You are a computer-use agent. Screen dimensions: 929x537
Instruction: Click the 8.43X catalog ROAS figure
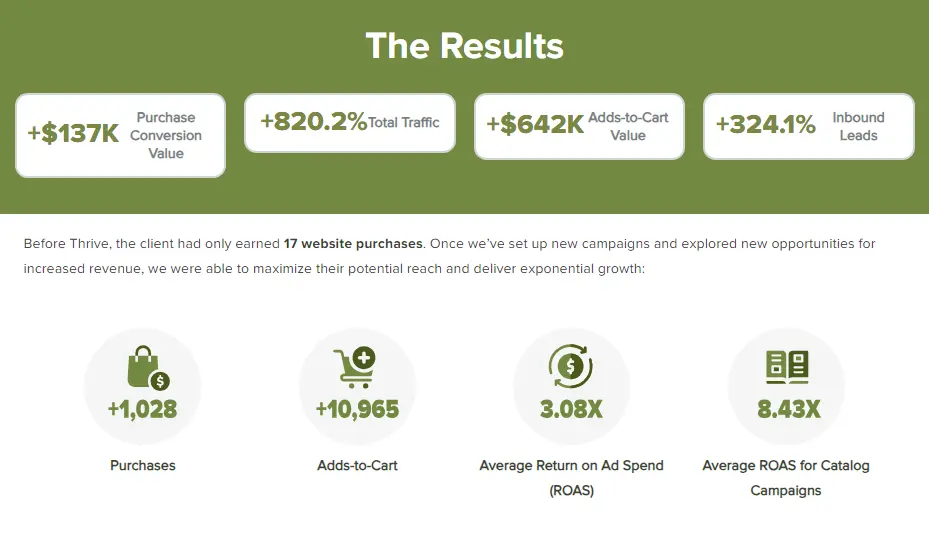pos(786,409)
